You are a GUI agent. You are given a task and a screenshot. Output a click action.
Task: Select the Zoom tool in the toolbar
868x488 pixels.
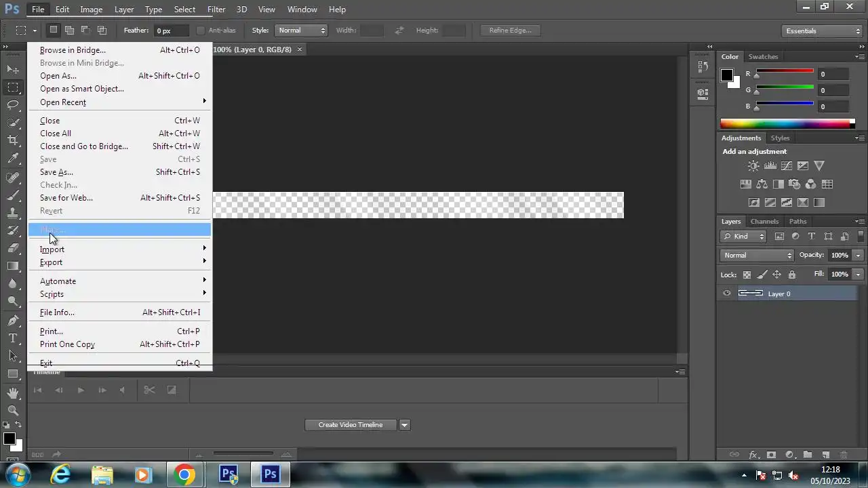[x=13, y=411]
